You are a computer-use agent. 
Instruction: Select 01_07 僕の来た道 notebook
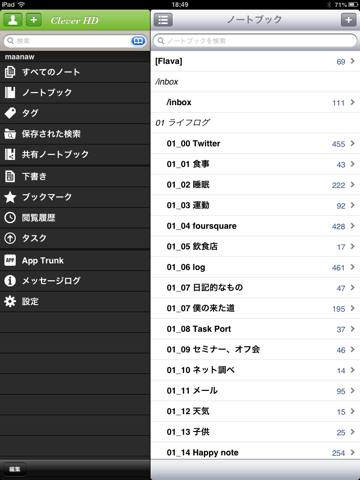point(256,308)
